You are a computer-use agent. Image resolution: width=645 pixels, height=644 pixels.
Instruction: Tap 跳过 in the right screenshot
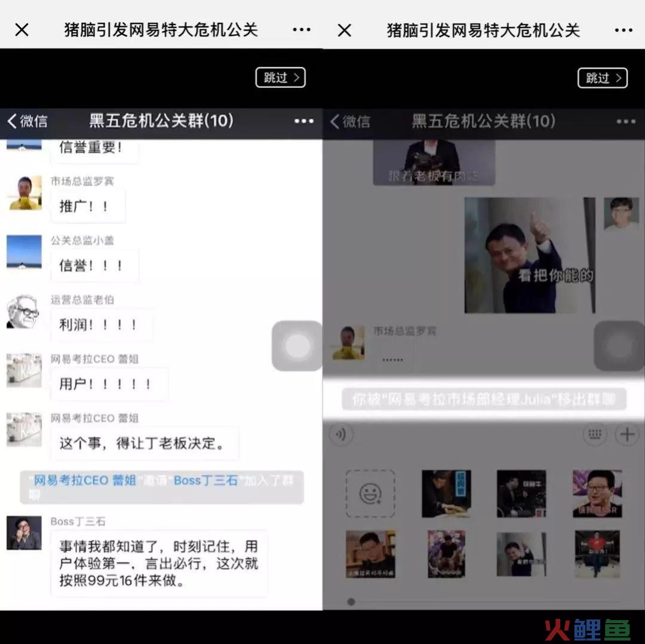603,78
